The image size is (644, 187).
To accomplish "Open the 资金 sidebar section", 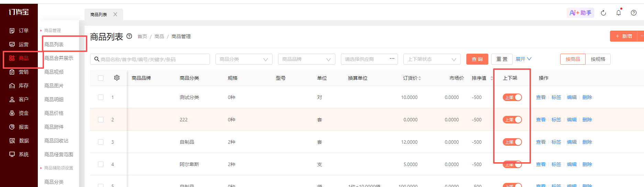I will click(19, 113).
